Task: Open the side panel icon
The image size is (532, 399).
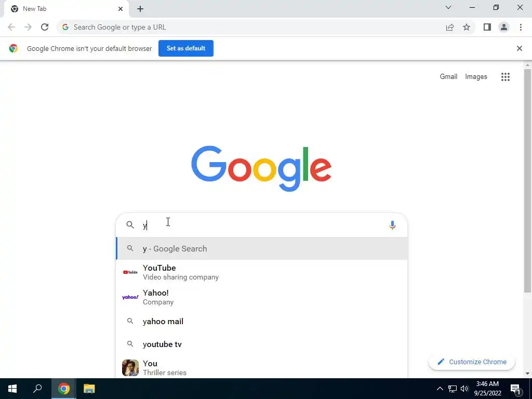Action: click(x=487, y=27)
